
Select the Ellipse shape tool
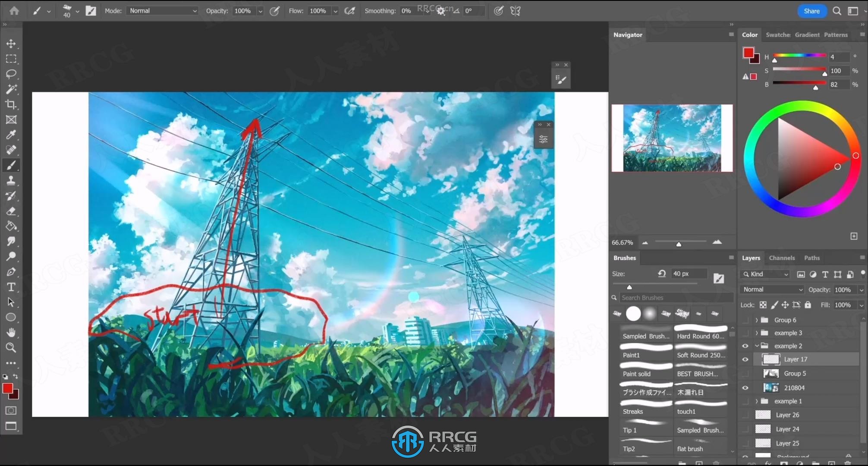[x=11, y=318]
